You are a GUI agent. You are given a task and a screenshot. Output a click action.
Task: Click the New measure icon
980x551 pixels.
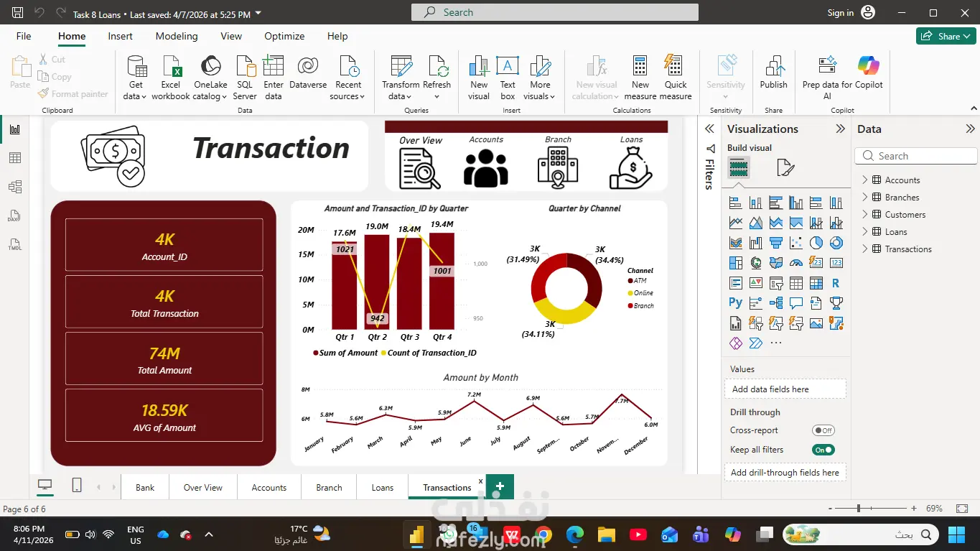pos(640,78)
